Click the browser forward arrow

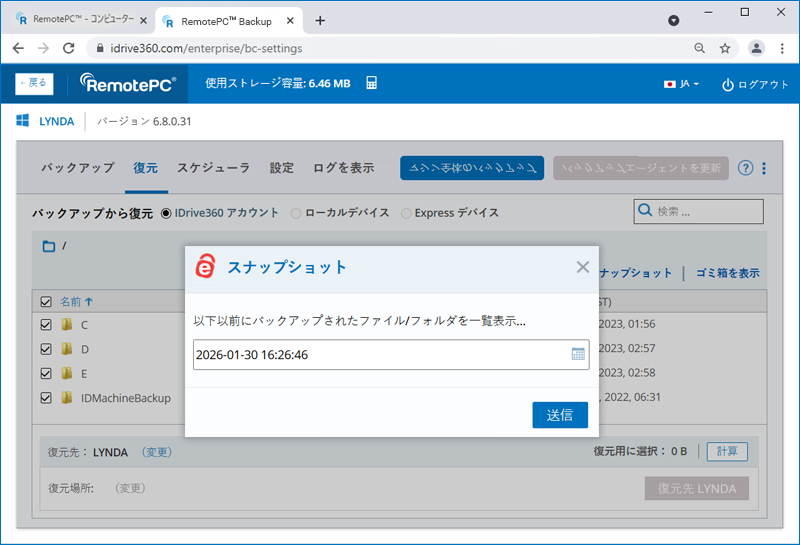click(44, 48)
